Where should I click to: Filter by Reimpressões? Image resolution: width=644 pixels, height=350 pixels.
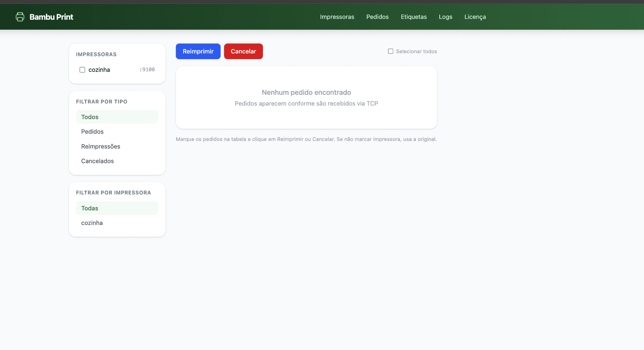[117, 146]
